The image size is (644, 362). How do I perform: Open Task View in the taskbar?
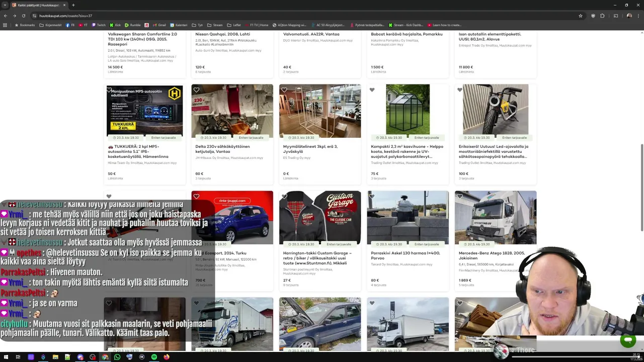[x=18, y=357]
